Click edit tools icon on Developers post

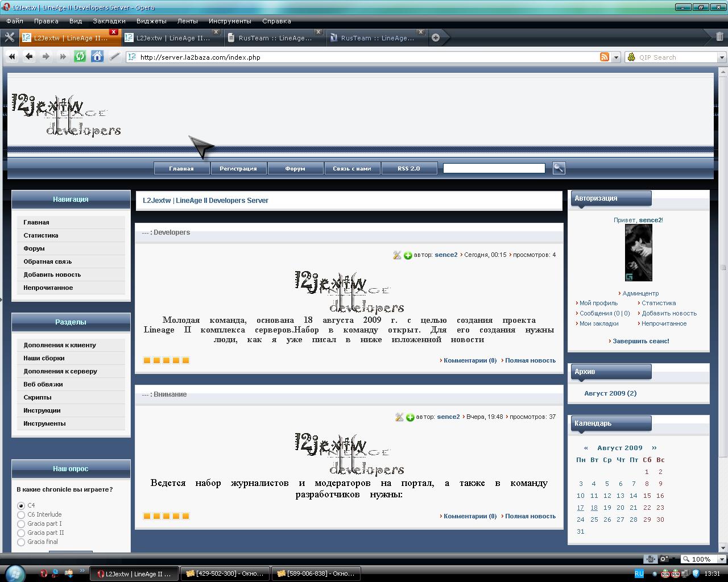(x=397, y=255)
